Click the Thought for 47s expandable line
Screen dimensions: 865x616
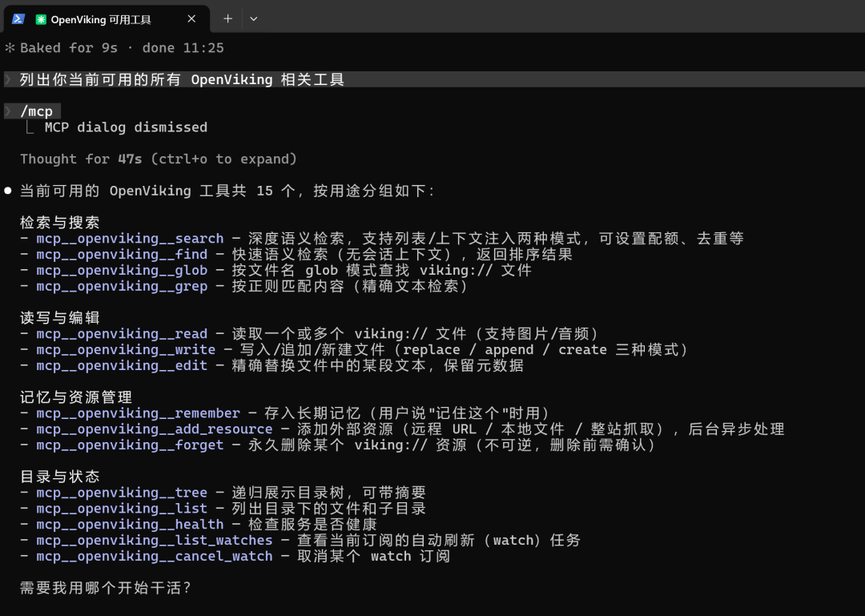tap(159, 159)
